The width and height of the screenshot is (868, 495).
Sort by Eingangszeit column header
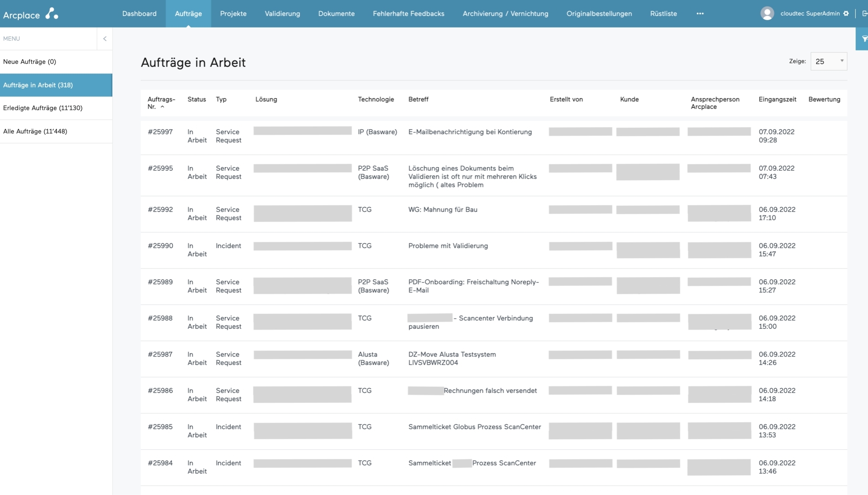click(x=777, y=99)
